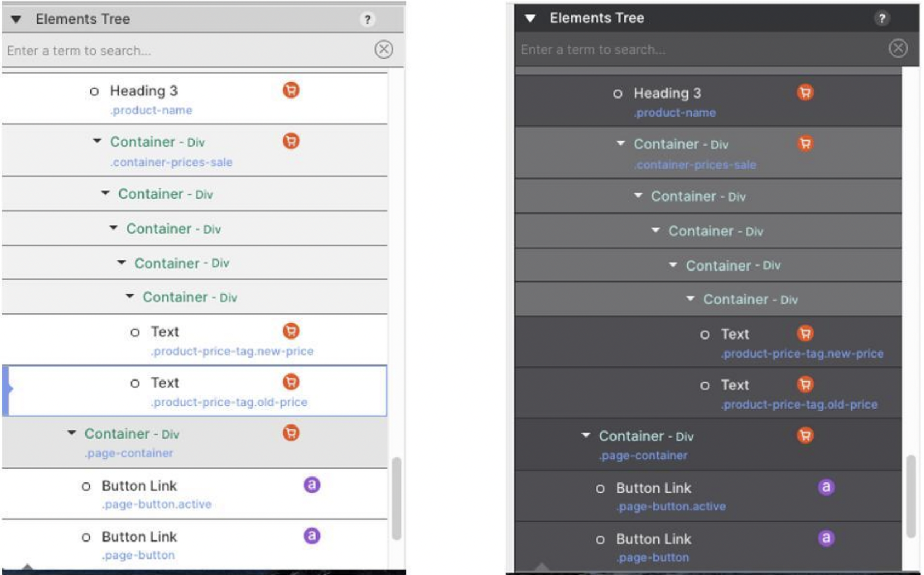This screenshot has height=575, width=924.
Task: Click the scrollbar thumb in dark panel
Action: (x=911, y=496)
